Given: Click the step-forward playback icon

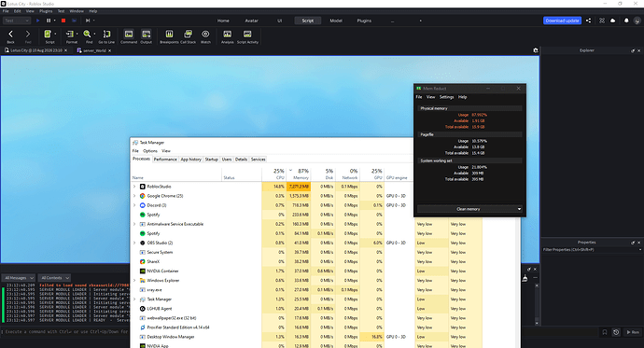Looking at the screenshot, I should tap(88, 21).
